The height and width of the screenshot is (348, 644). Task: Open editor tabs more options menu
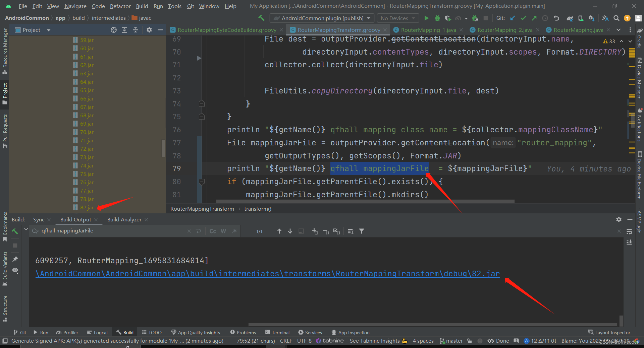point(630,30)
